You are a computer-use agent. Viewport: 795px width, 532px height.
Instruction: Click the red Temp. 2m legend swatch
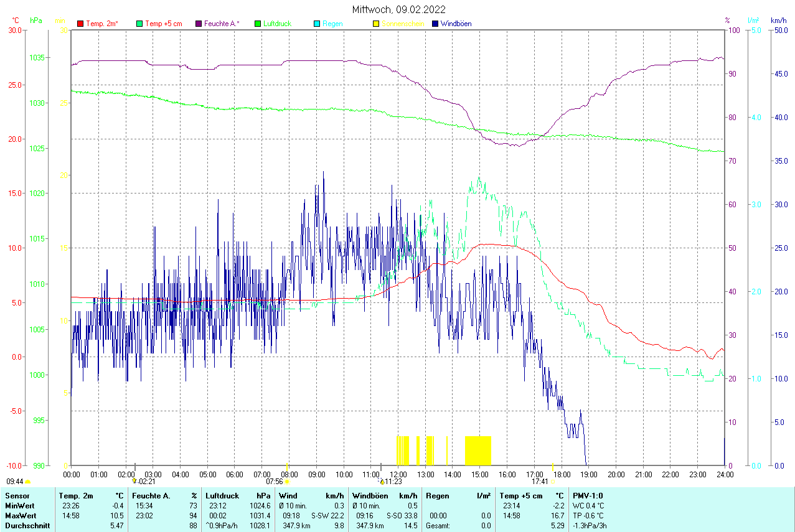click(80, 24)
